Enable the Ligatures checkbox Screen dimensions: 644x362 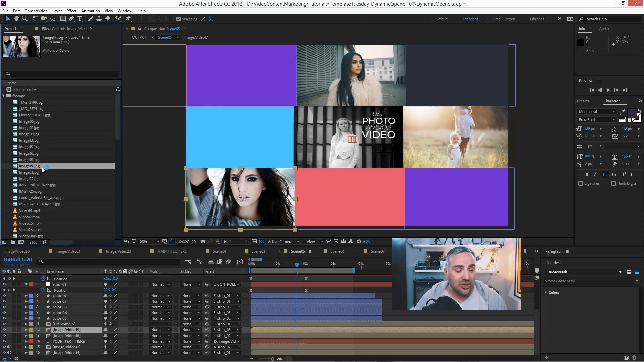pyautogui.click(x=581, y=183)
